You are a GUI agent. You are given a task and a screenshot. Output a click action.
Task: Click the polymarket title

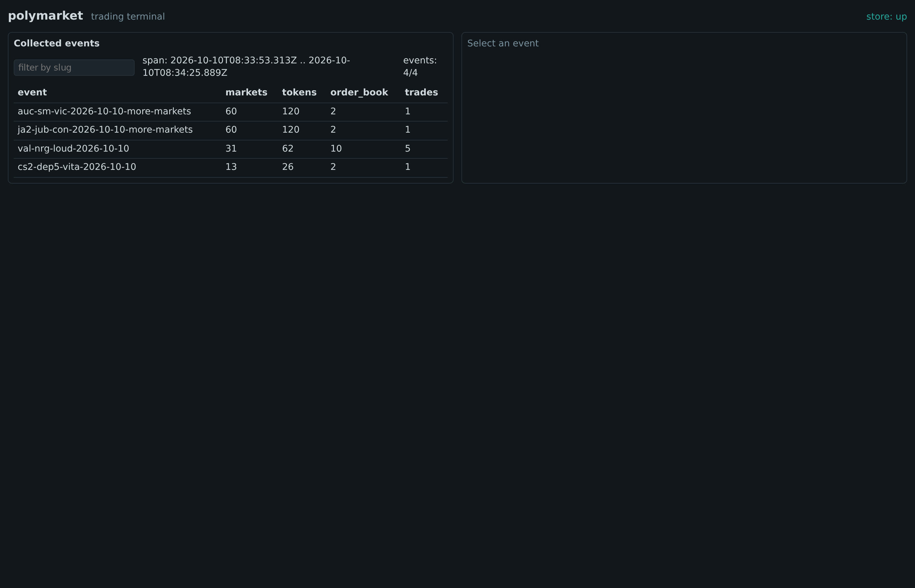tap(45, 16)
